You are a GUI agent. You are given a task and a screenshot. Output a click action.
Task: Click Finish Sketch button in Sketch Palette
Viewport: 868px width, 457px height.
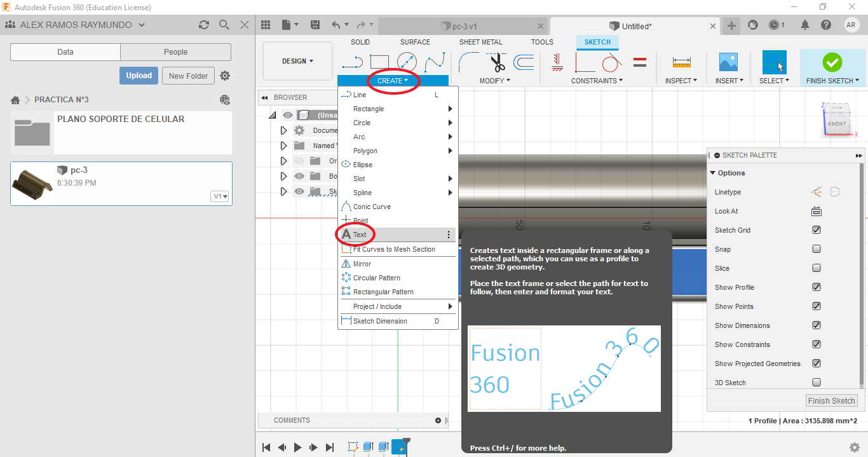(x=832, y=400)
